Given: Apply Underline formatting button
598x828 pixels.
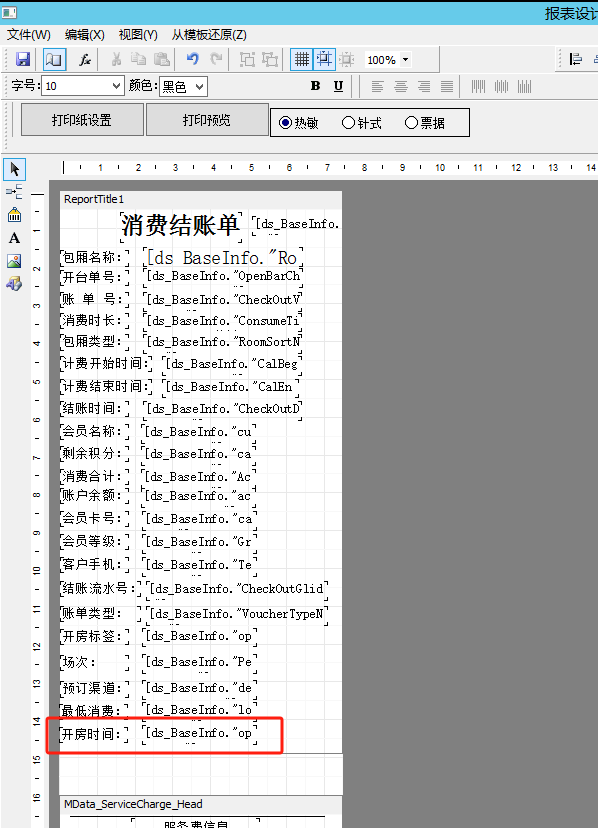Looking at the screenshot, I should tap(338, 86).
